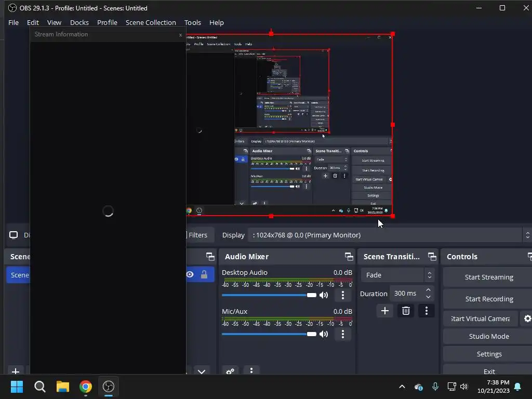Open the Docks menu

point(79,22)
